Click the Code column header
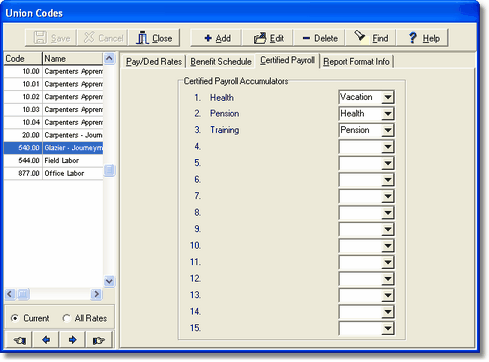 point(23,59)
